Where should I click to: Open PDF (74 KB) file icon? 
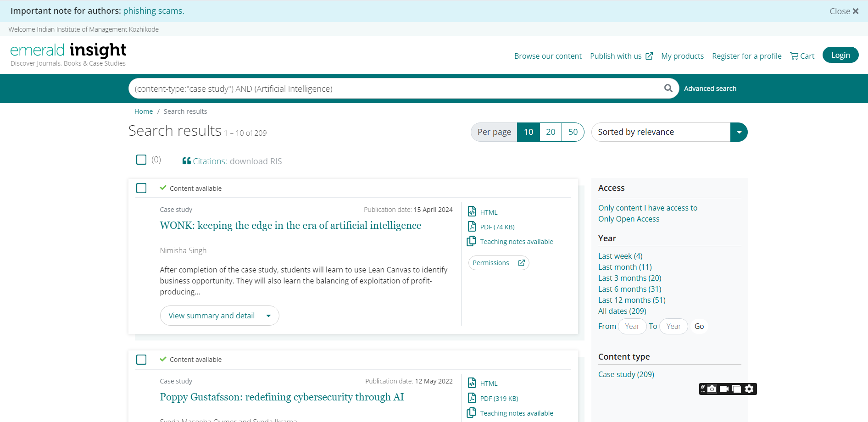[x=472, y=227]
